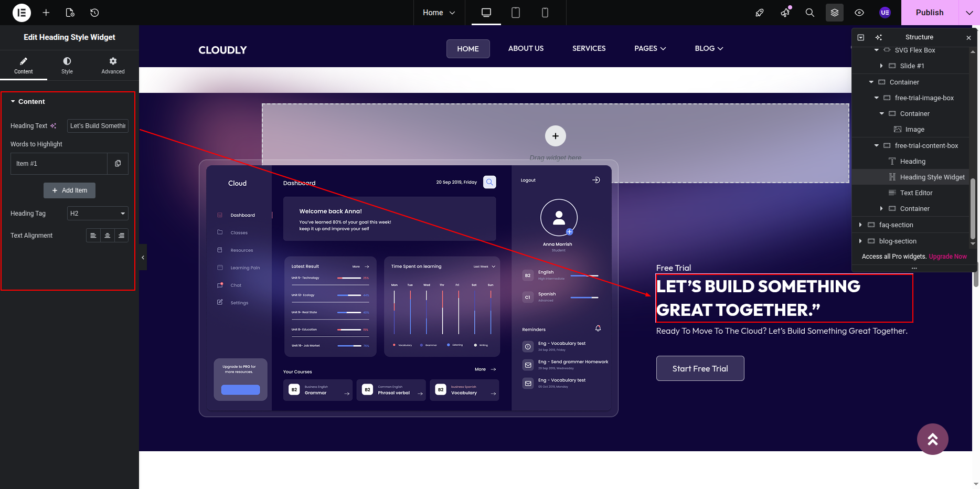Open the document settings page icon
The image size is (980, 489).
click(x=70, y=13)
